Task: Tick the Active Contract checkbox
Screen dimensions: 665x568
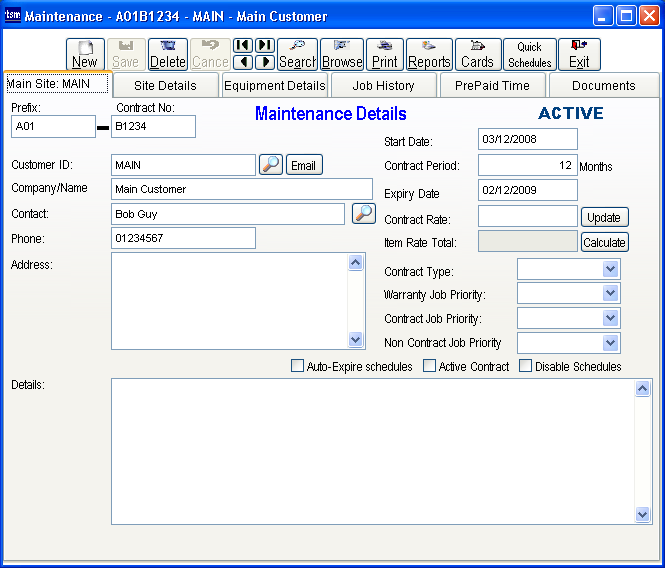Action: (x=429, y=366)
